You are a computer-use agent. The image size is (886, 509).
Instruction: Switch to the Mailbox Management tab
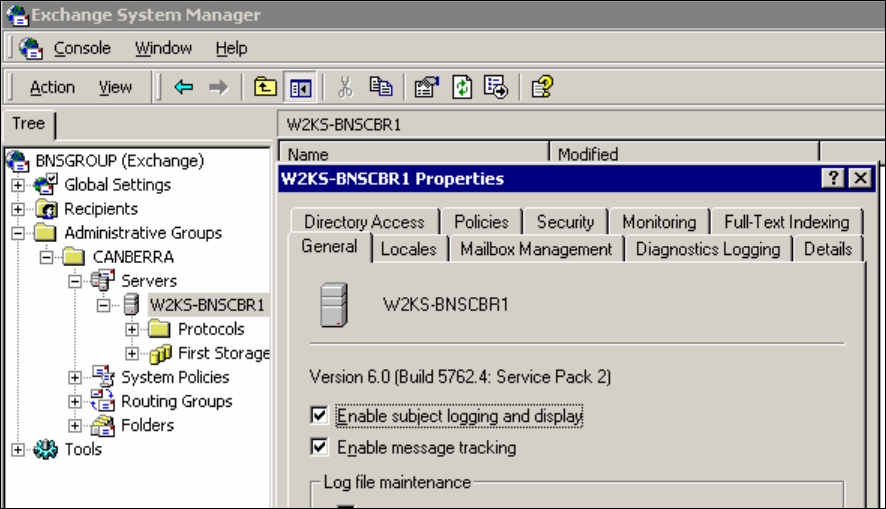coord(536,249)
